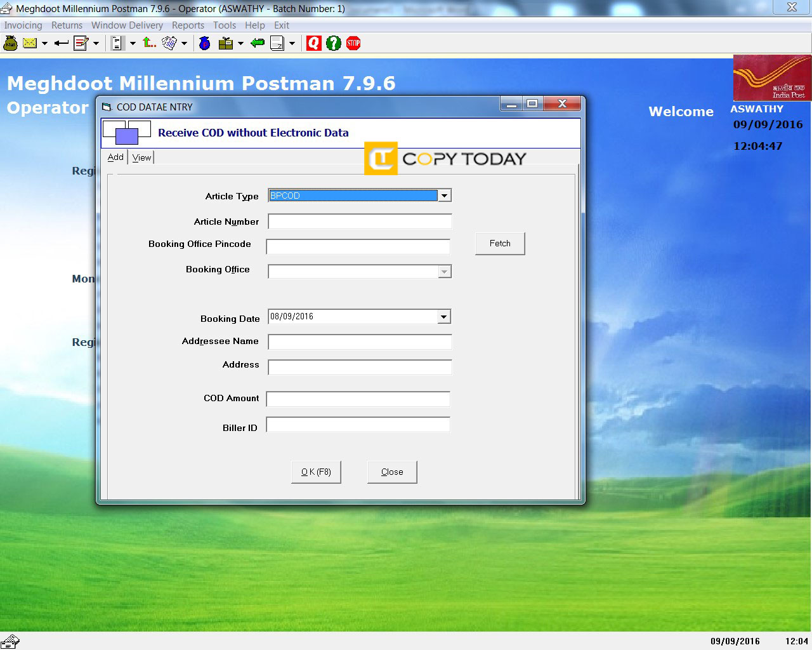Click the Address input field
Image resolution: width=812 pixels, height=650 pixels.
[360, 368]
